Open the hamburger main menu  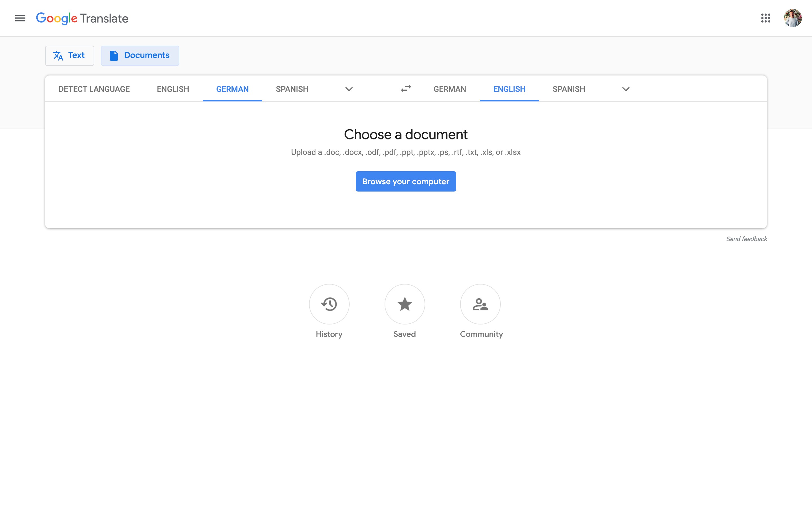click(x=20, y=18)
